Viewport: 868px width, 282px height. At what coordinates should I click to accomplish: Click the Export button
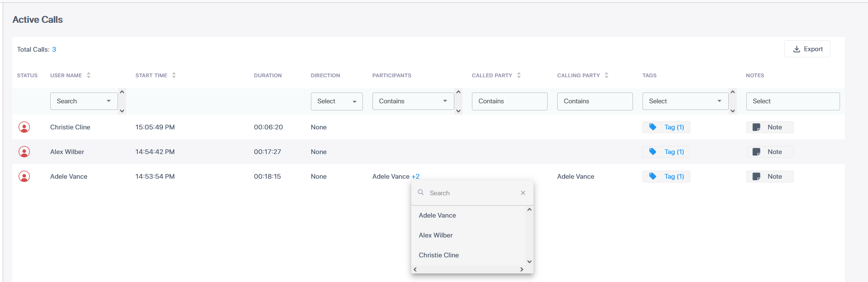click(807, 49)
